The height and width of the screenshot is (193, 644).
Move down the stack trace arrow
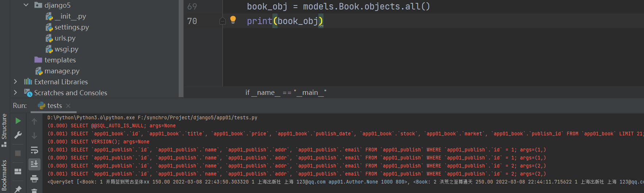(34, 136)
